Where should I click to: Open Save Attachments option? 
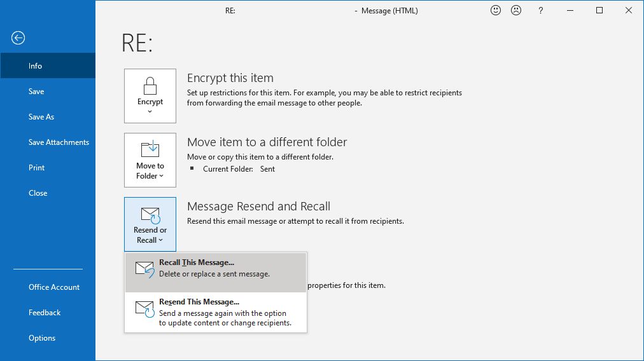coord(59,142)
